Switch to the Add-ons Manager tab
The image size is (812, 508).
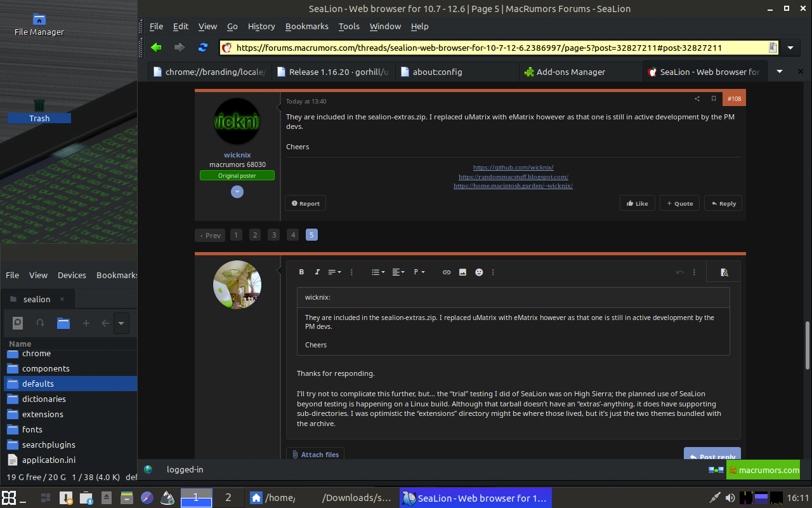click(580, 72)
